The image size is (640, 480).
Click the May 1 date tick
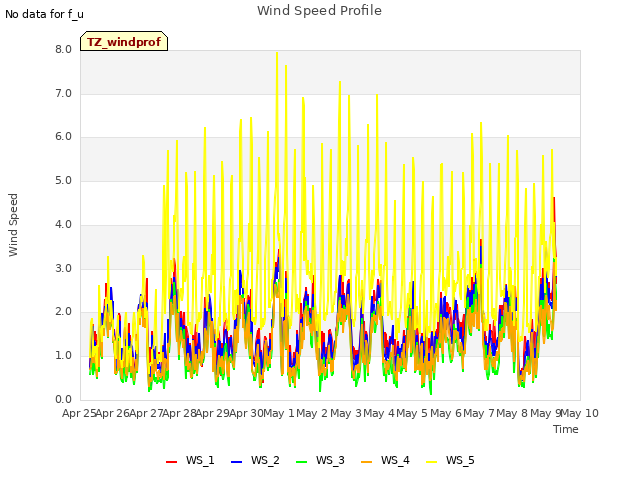pos(279,413)
